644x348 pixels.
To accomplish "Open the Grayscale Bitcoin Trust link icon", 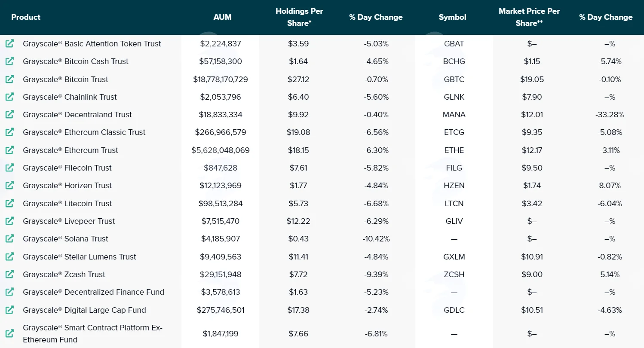I will pyautogui.click(x=9, y=79).
